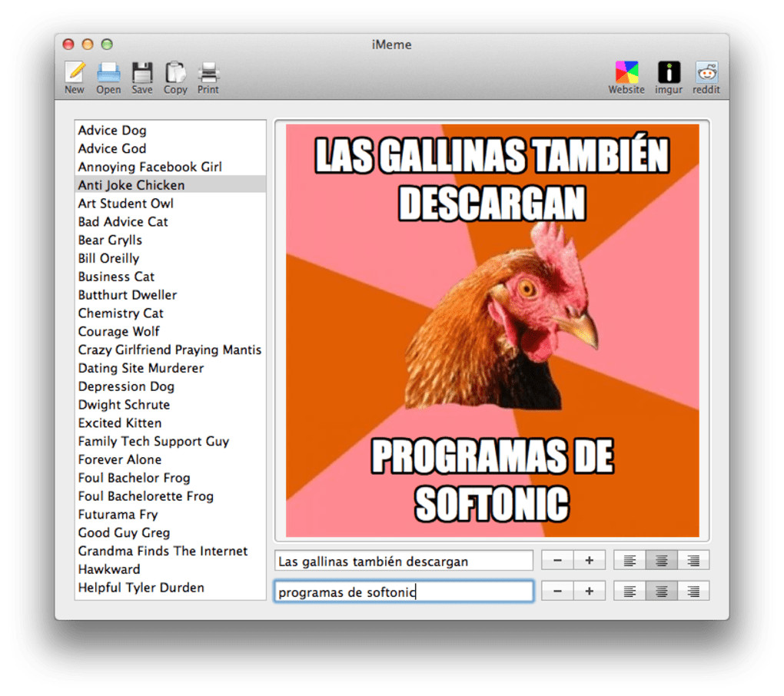Select Excited Kitten template
The height and width of the screenshot is (696, 784).
pyautogui.click(x=170, y=423)
